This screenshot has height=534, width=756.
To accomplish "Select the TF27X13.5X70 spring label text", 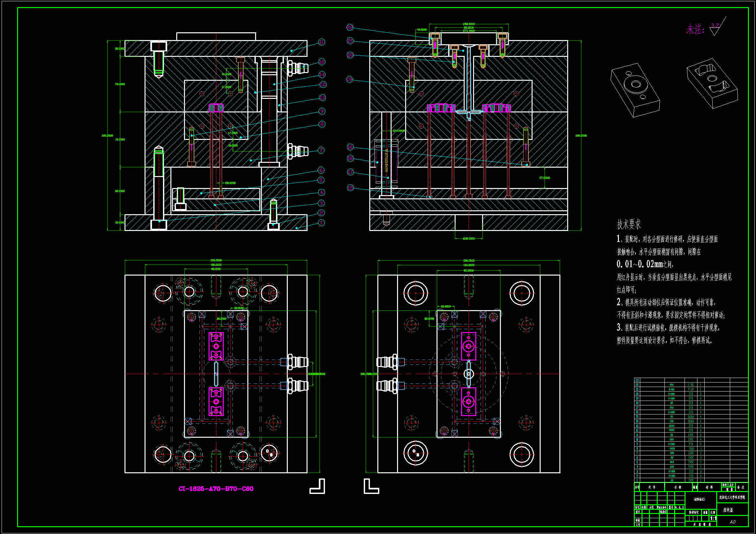I will (x=386, y=160).
